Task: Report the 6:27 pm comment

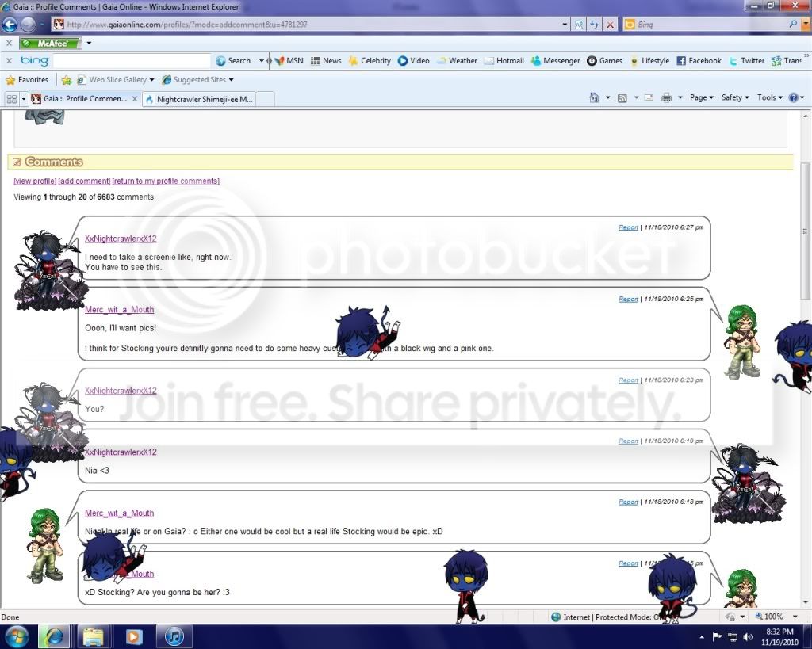Action: [628, 227]
